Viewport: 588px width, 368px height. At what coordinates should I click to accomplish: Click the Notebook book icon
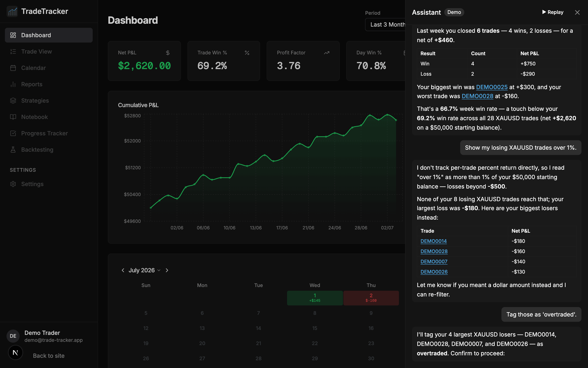pyautogui.click(x=13, y=117)
